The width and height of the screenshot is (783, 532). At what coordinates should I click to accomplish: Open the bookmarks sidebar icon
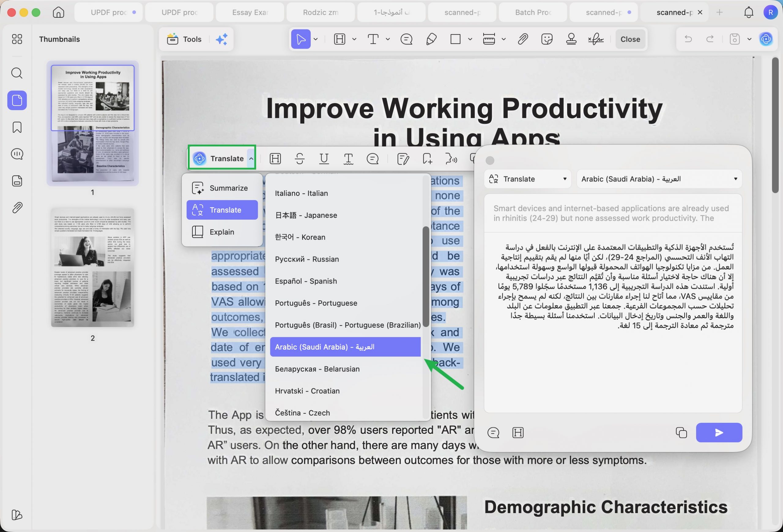pyautogui.click(x=17, y=127)
